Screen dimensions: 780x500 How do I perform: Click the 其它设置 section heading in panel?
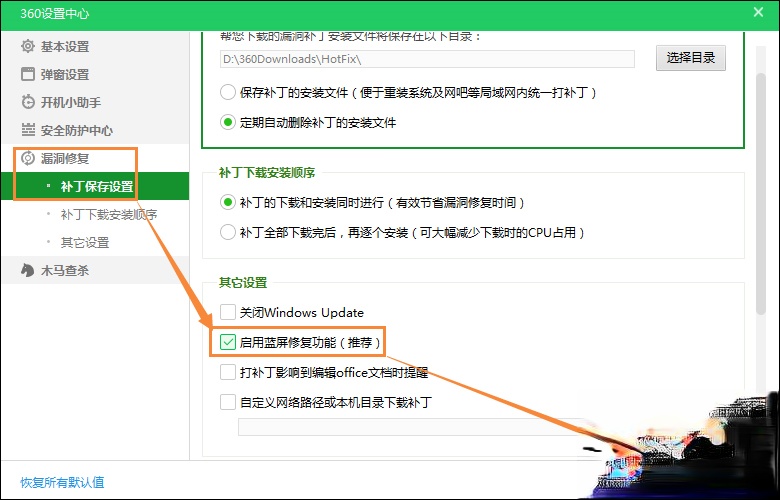pos(243,283)
